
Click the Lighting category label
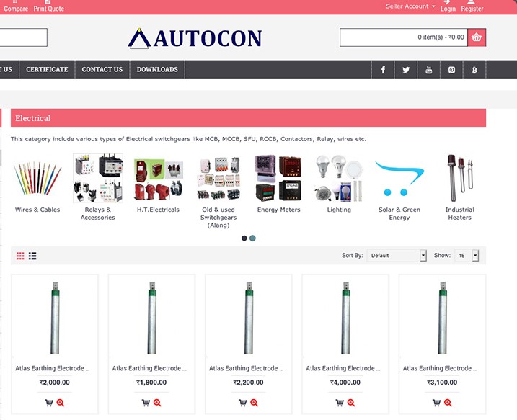pos(339,210)
